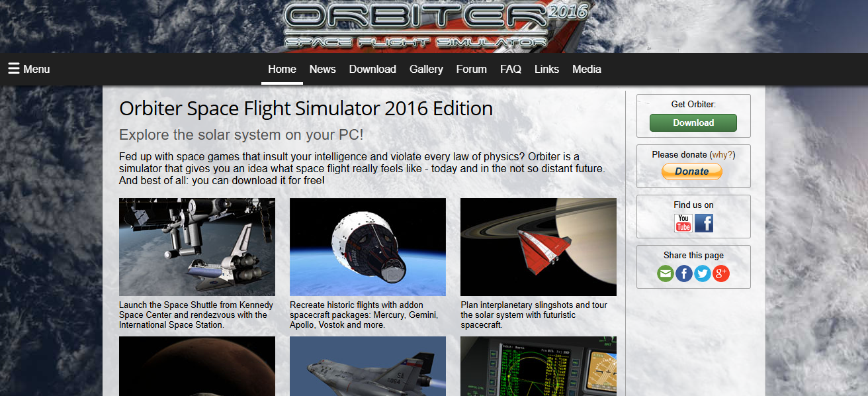
Task: Open the News navigation item
Action: (323, 69)
